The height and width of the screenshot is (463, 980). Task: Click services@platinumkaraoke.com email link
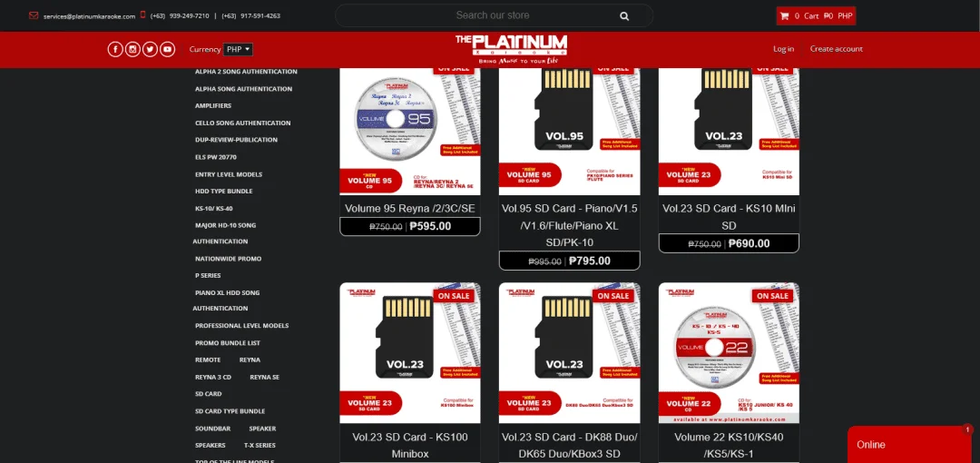pyautogui.click(x=89, y=16)
